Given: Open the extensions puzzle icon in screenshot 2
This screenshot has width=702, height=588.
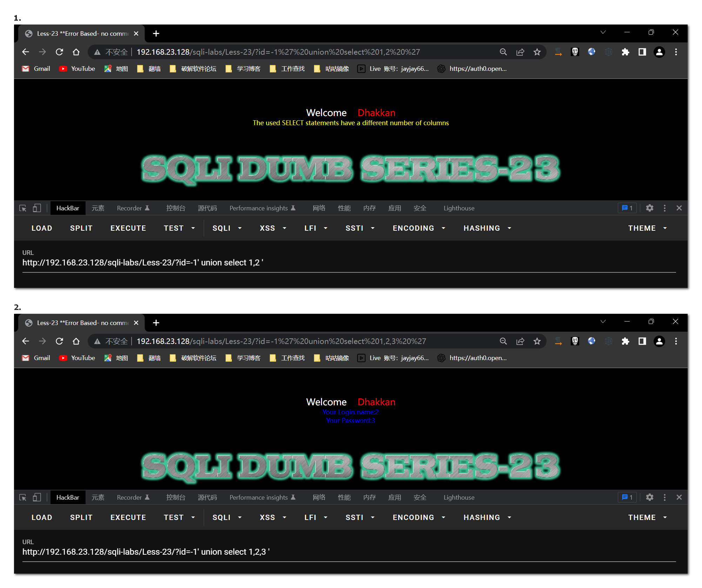Looking at the screenshot, I should click(x=625, y=341).
